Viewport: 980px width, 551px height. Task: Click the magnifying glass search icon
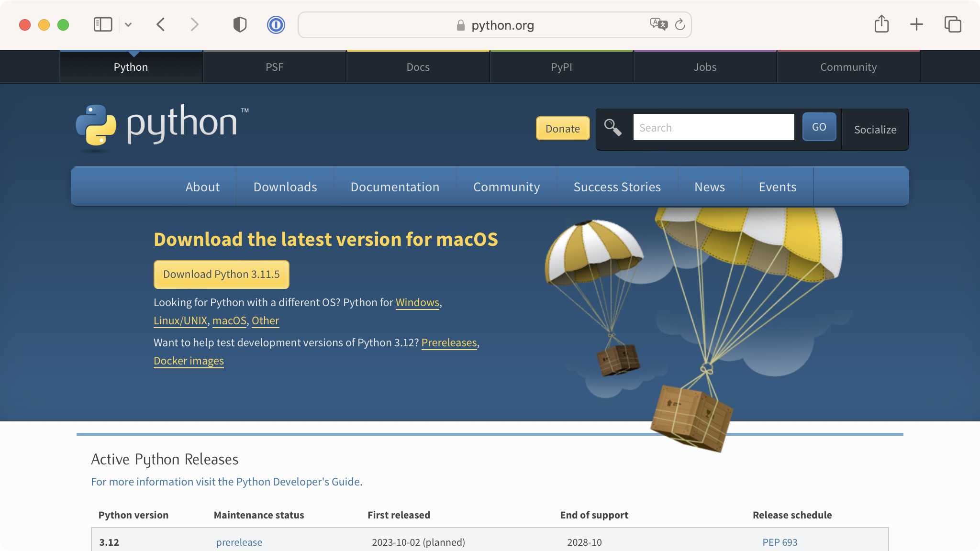click(612, 127)
